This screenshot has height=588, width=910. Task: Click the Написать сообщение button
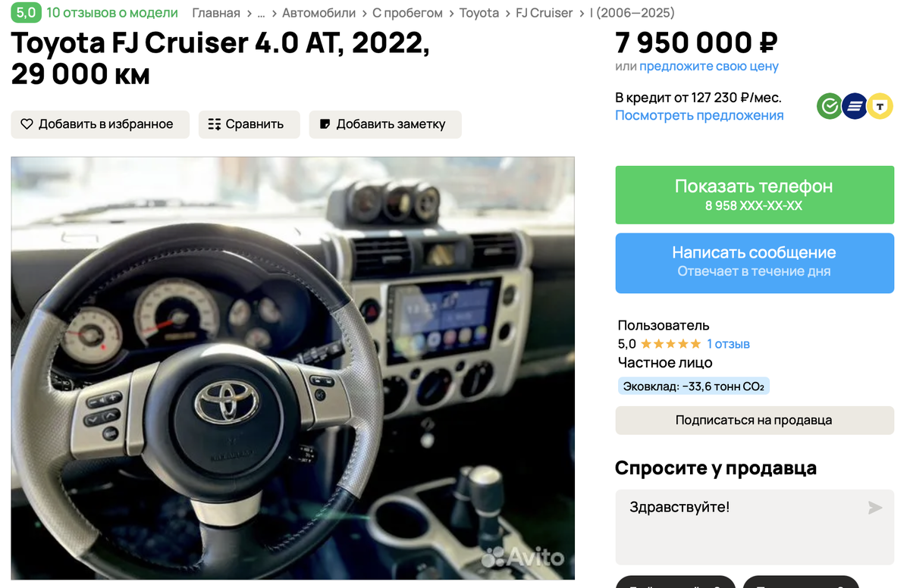click(755, 263)
